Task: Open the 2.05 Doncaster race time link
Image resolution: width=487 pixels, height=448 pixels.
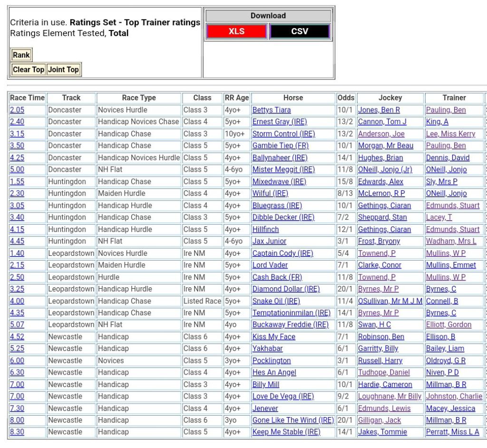Action: point(17,110)
